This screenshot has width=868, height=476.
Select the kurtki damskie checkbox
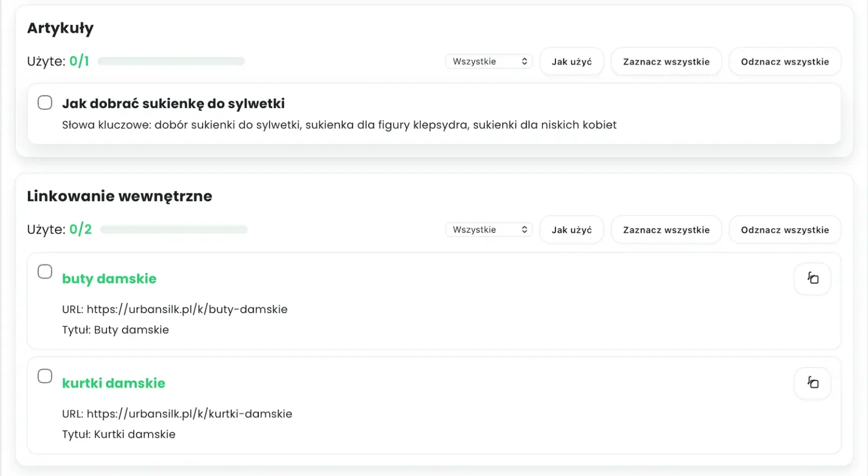tap(45, 375)
